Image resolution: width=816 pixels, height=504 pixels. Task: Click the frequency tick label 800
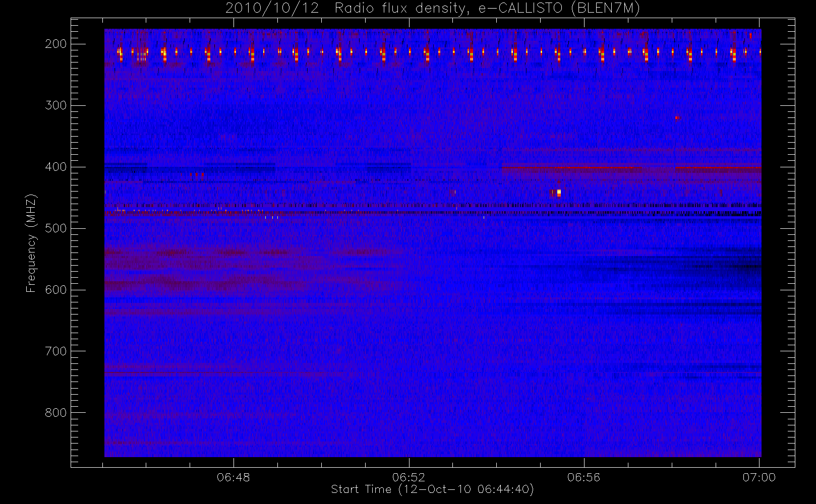[56, 413]
